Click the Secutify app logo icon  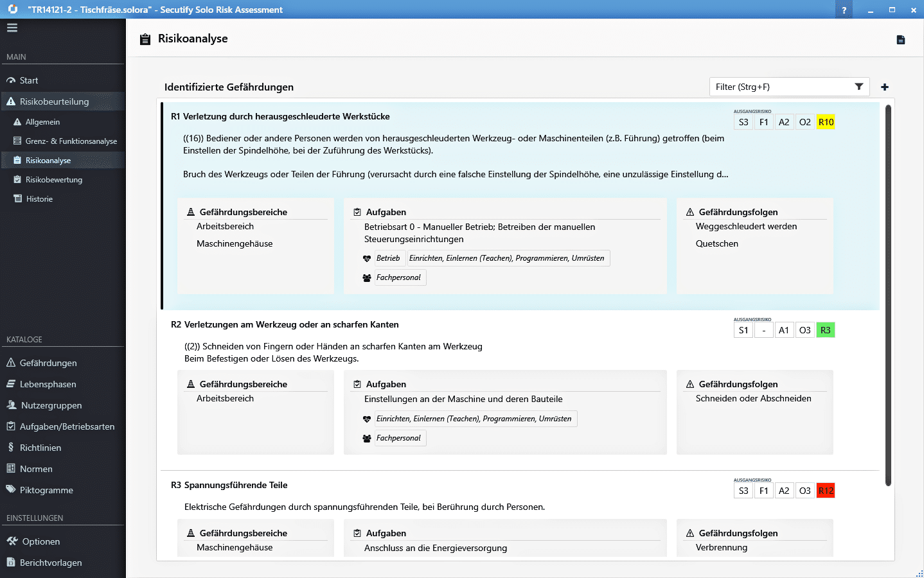point(12,10)
